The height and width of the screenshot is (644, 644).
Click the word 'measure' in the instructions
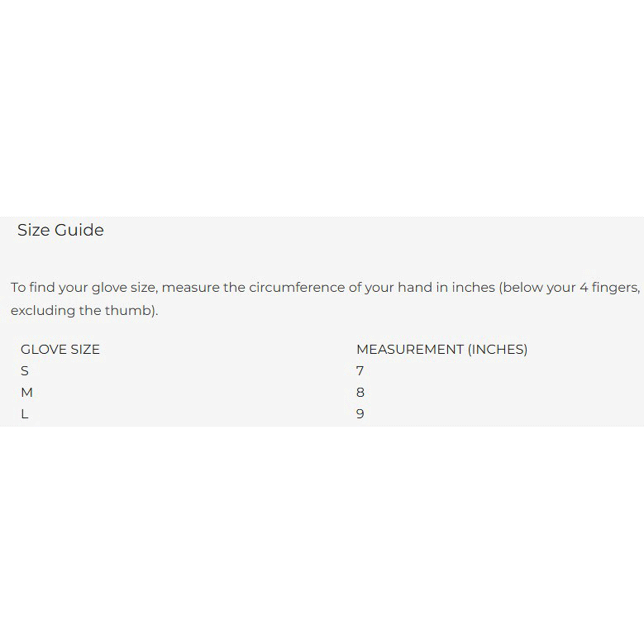pyautogui.click(x=191, y=288)
